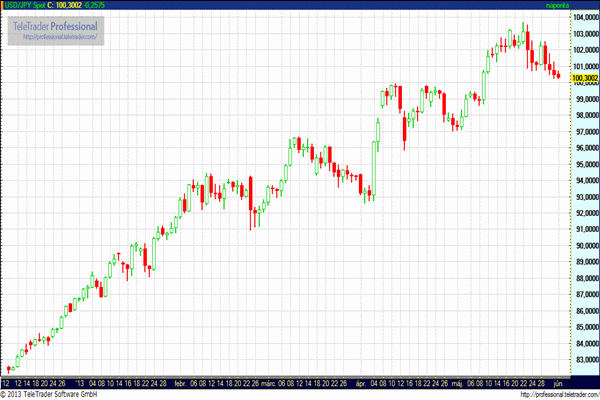Click the yellow 100,3002 current price tag

583,76
